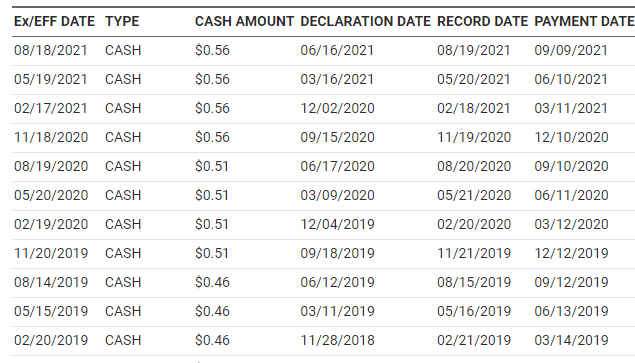Click record date 08/15/2019
The height and width of the screenshot is (363, 635).
(474, 282)
